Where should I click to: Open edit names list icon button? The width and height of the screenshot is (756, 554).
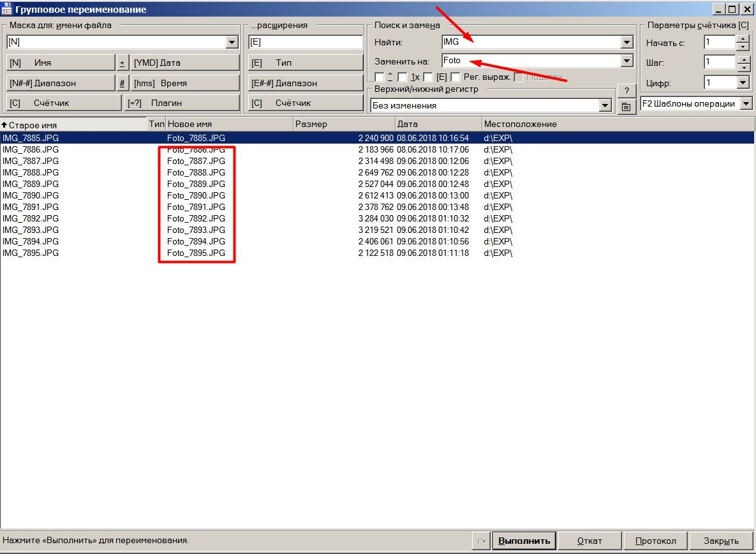[626, 107]
